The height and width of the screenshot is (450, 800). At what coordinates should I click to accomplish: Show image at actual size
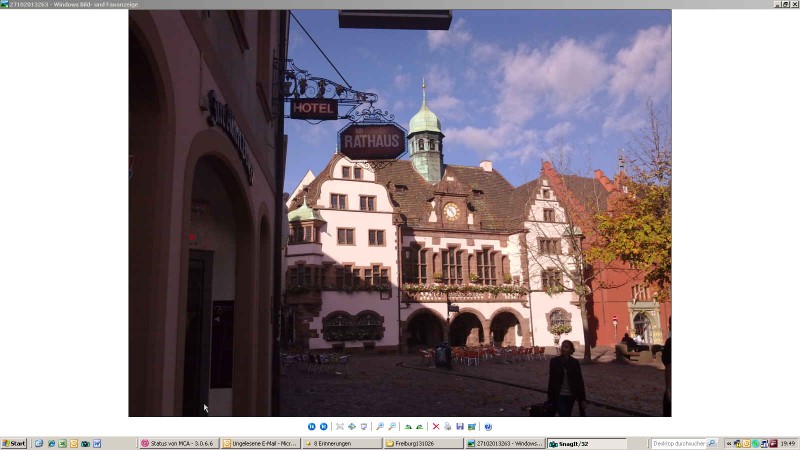pos(351,426)
